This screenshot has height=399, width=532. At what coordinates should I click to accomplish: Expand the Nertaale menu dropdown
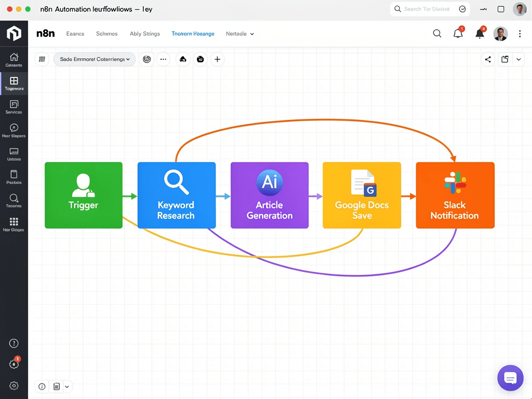[240, 33]
